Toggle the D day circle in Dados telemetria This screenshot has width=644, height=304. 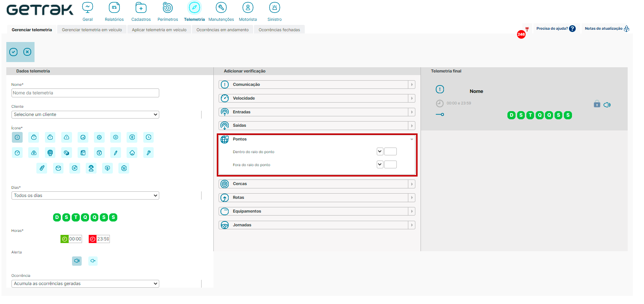(x=57, y=217)
